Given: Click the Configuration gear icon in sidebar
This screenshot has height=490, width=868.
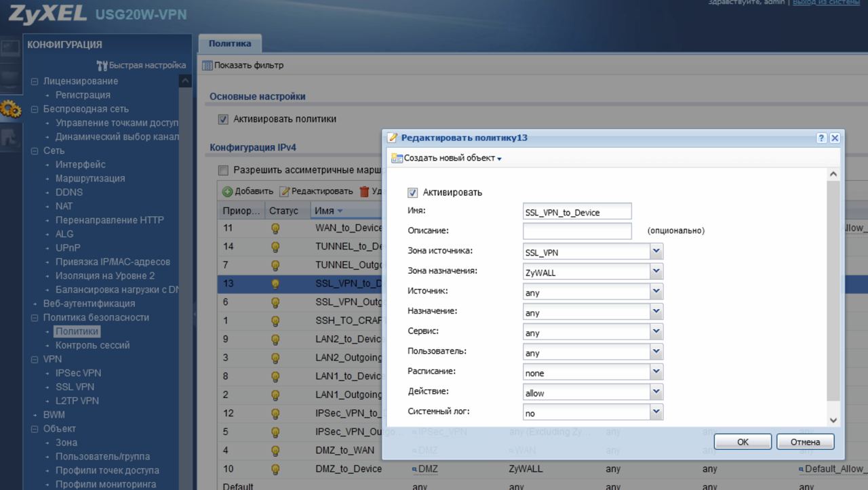Looking at the screenshot, I should [11, 108].
